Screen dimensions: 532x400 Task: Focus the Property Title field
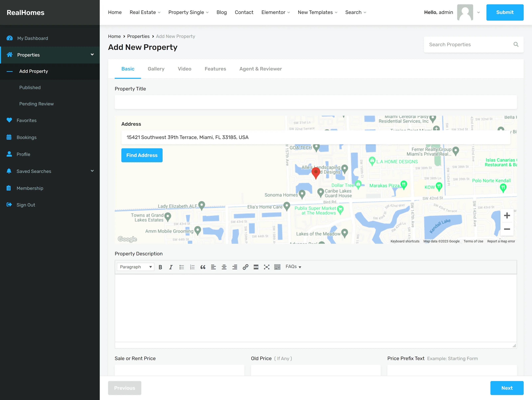point(316,102)
